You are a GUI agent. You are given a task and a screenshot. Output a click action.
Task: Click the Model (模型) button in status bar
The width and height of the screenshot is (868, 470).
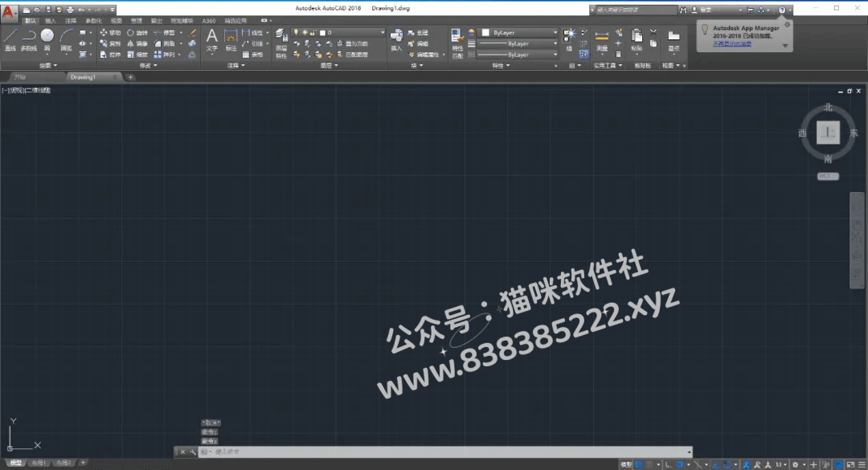(x=626, y=464)
